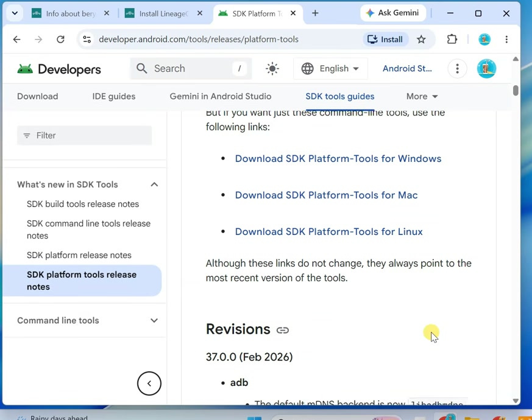Screen dimensions: 532x420
Task: Download SDK Platform-Tools for Windows
Action: pyautogui.click(x=338, y=159)
